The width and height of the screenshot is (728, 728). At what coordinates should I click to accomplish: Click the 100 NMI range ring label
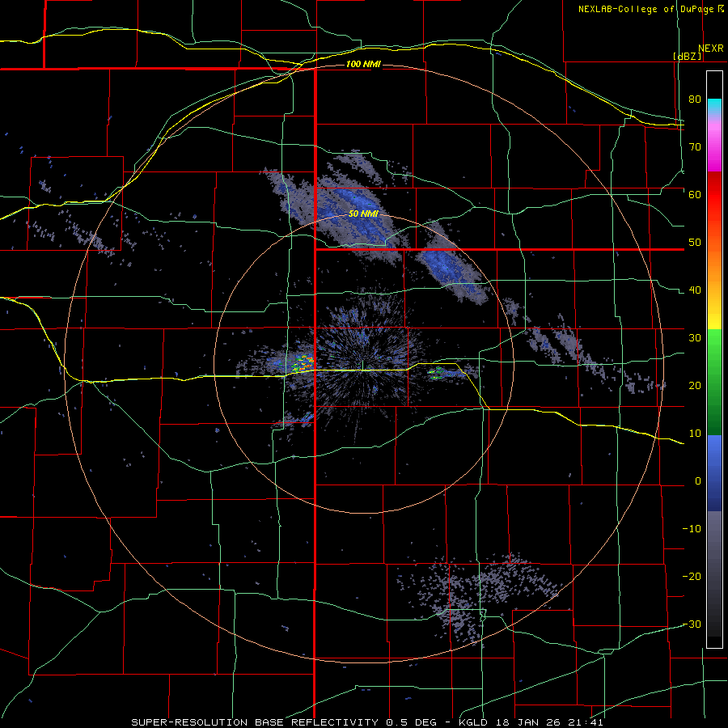pyautogui.click(x=363, y=64)
